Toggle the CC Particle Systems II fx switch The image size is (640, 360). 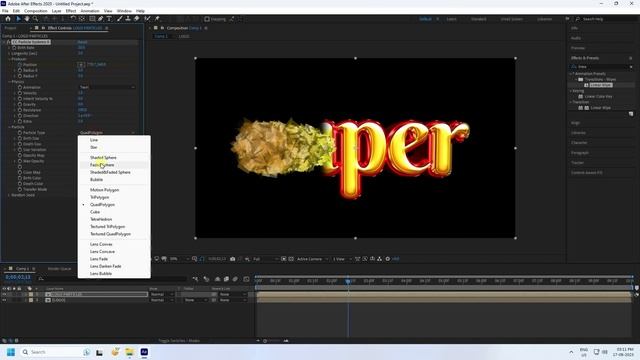[x=8, y=42]
